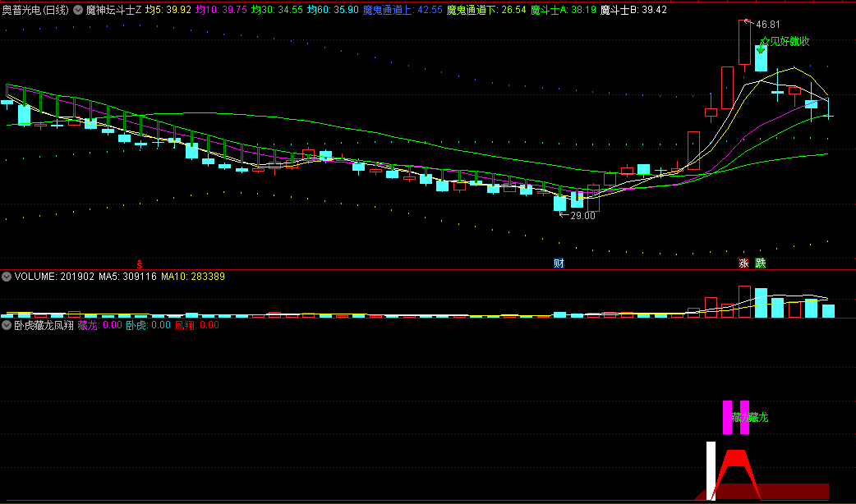Click the left magenta 藏龙 bar

727,417
